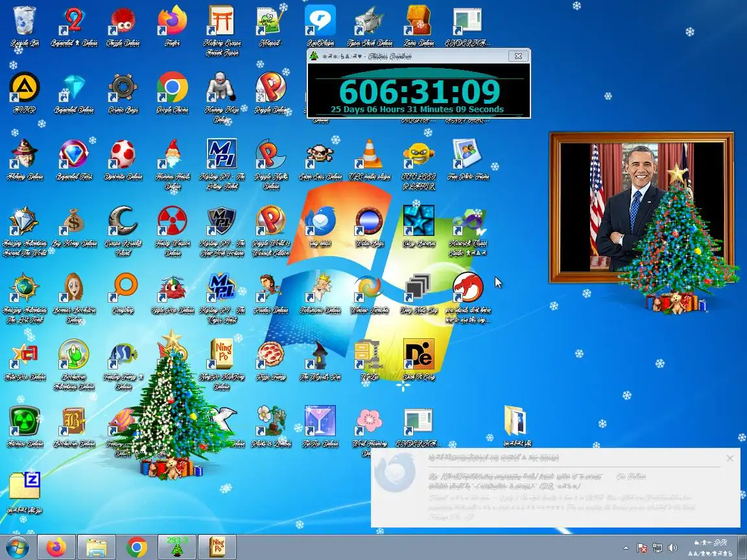This screenshot has height=560, width=747.
Task: Select the zip archive file at bottom-left
Action: coord(24,485)
